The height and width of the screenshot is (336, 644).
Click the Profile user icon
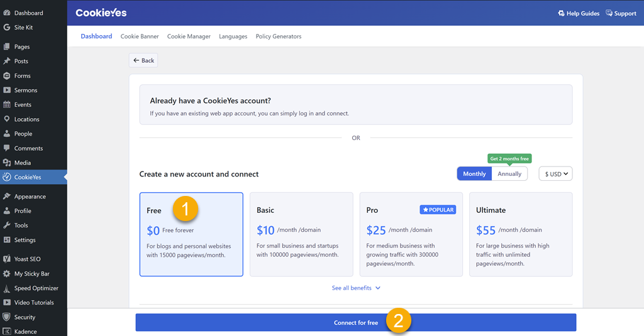click(6, 210)
